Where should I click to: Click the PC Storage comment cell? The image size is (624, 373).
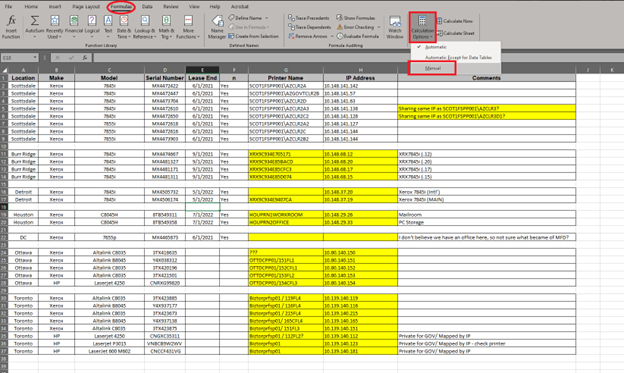(x=486, y=222)
